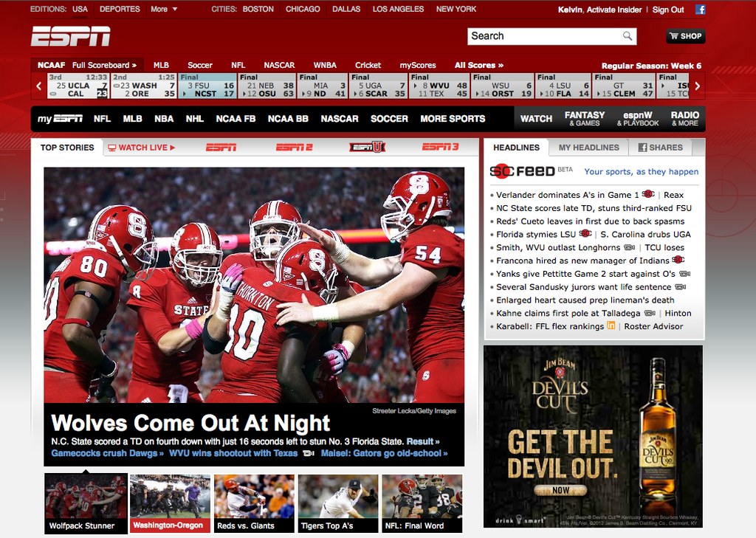This screenshot has width=756, height=538.
Task: Open NFL in main navigation bar
Action: pyautogui.click(x=102, y=119)
